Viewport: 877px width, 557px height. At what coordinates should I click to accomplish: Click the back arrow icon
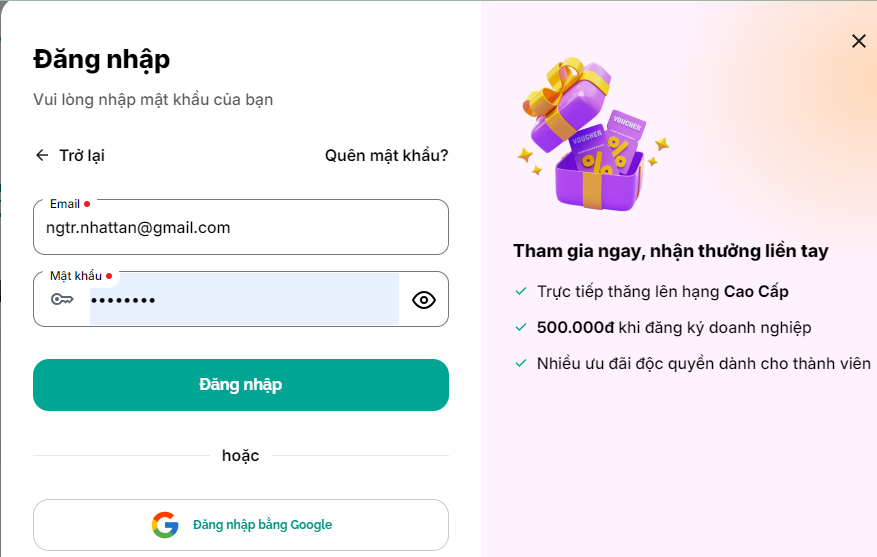[42, 155]
